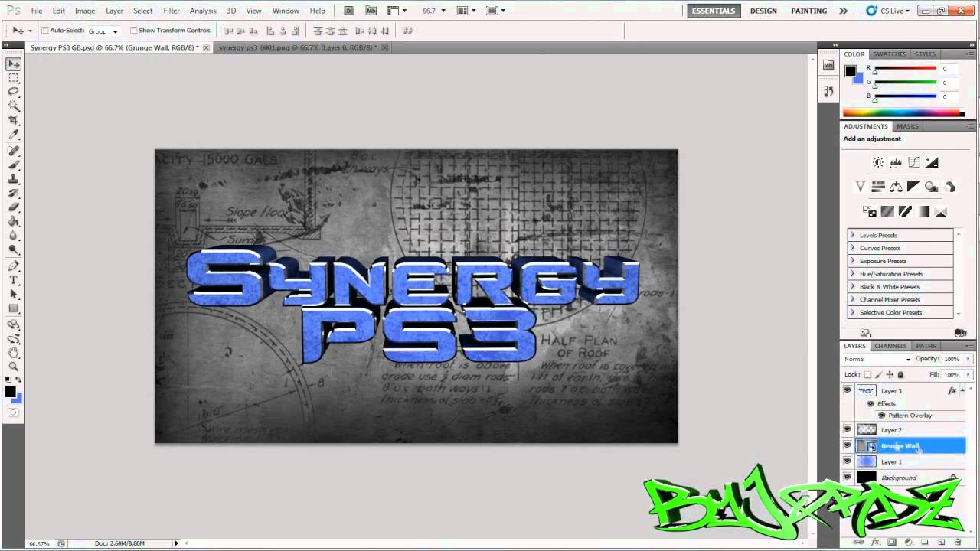Expand Hue/Saturation Presets list
This screenshot has height=551, width=980.
pos(853,273)
